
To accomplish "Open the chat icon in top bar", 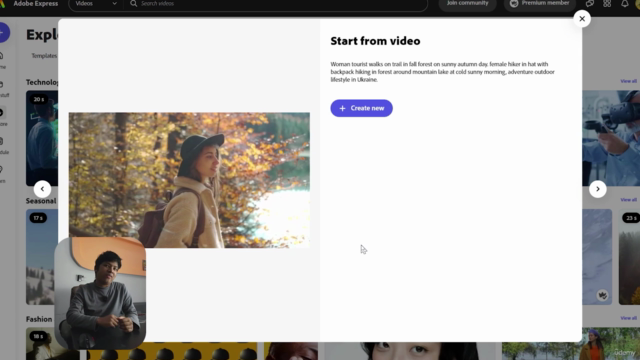I will coord(589,4).
